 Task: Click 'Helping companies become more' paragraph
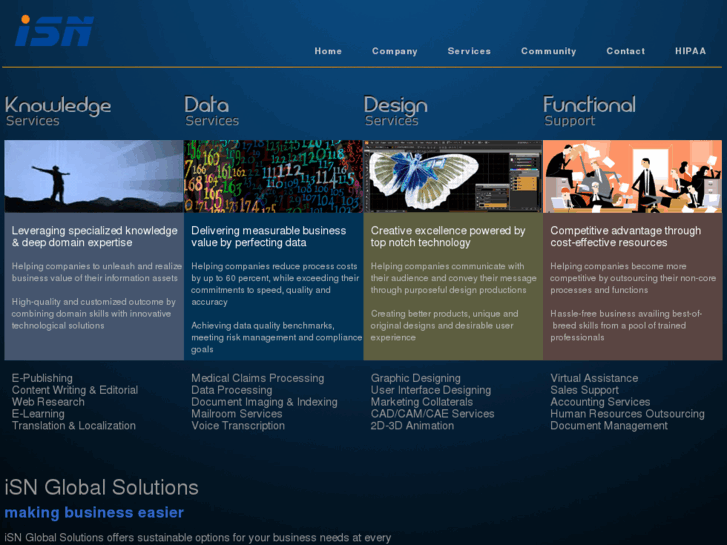click(x=633, y=278)
